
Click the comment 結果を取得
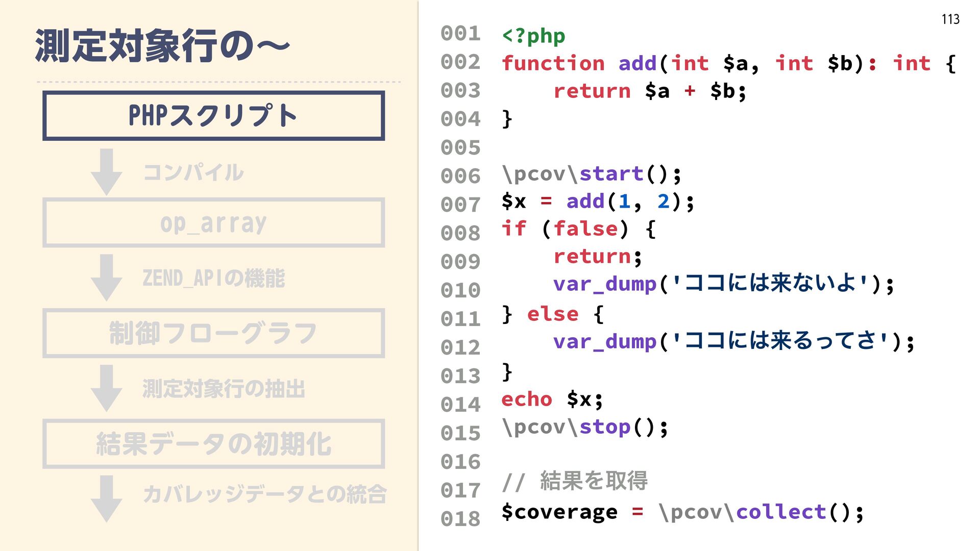[593, 481]
